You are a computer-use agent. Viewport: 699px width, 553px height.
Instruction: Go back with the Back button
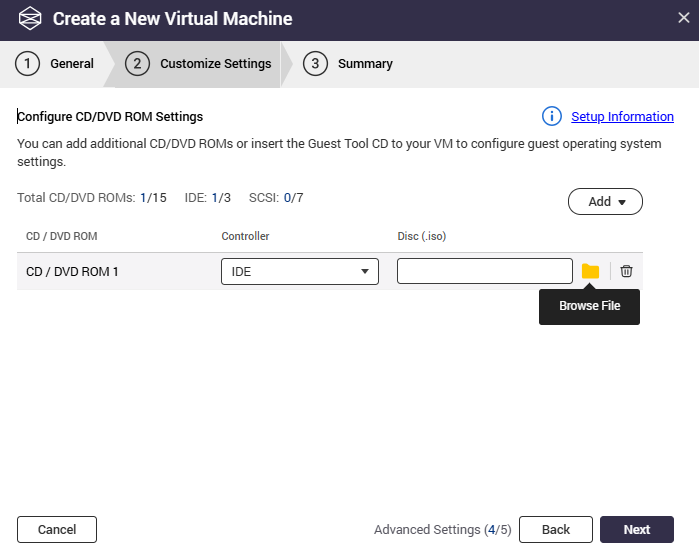point(555,530)
